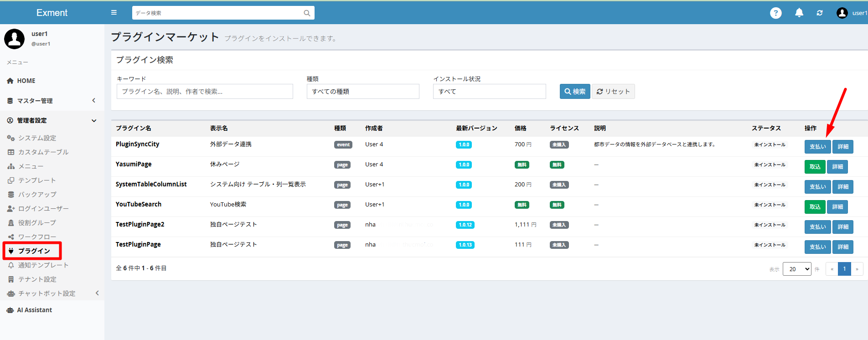The height and width of the screenshot is (340, 868).
Task: Click the 未インストール status for YasumiPage
Action: pos(770,165)
